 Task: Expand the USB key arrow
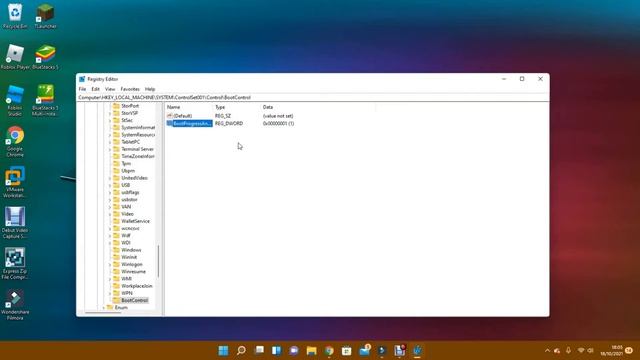110,185
